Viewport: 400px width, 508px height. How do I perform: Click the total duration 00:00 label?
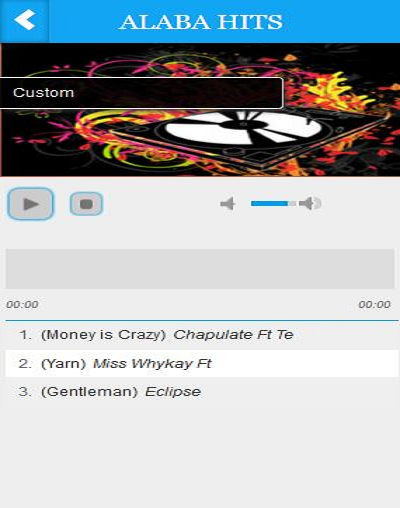coord(374,304)
